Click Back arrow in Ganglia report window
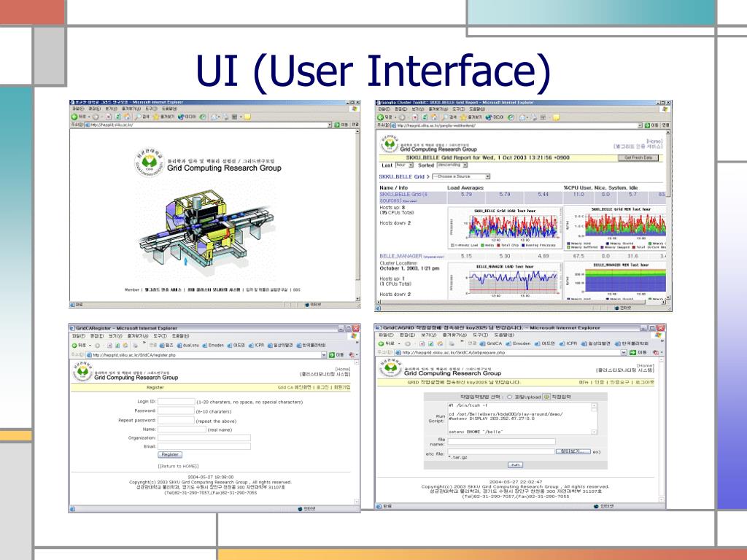This screenshot has height=560, width=747. pyautogui.click(x=381, y=117)
